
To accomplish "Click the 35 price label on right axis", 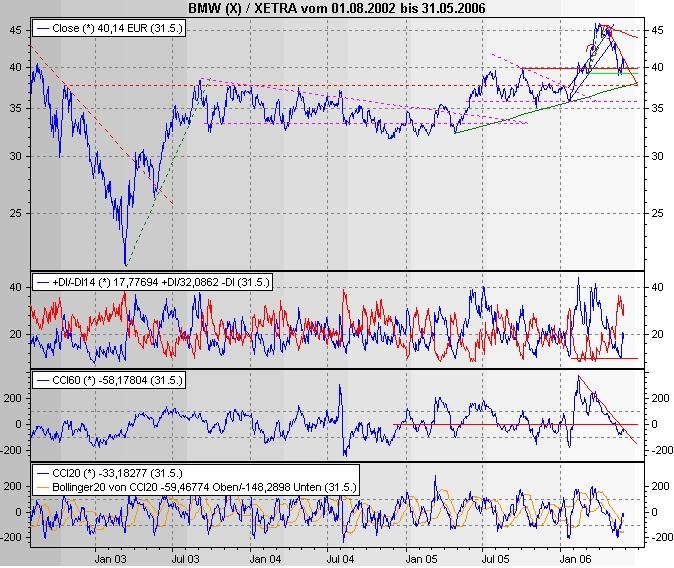I will click(657, 108).
